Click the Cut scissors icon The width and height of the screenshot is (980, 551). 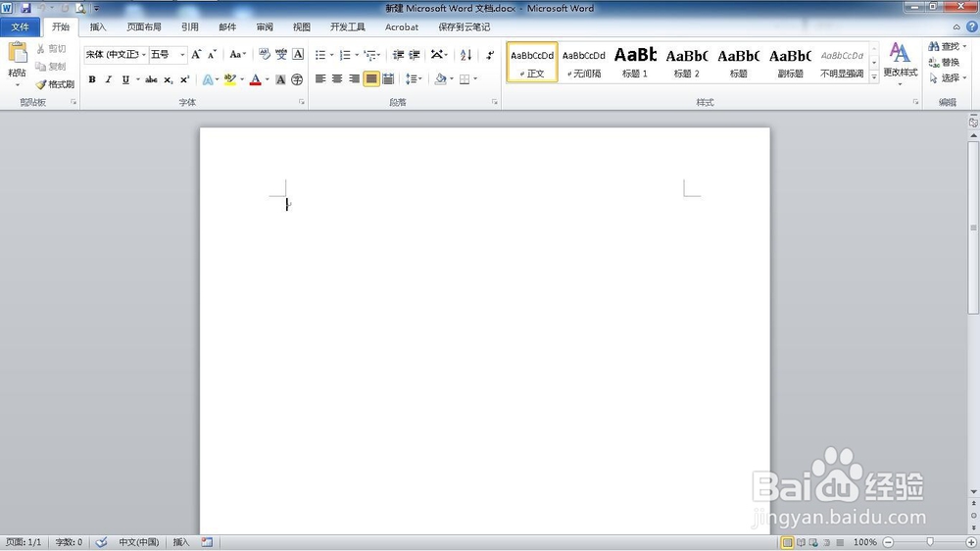point(40,49)
